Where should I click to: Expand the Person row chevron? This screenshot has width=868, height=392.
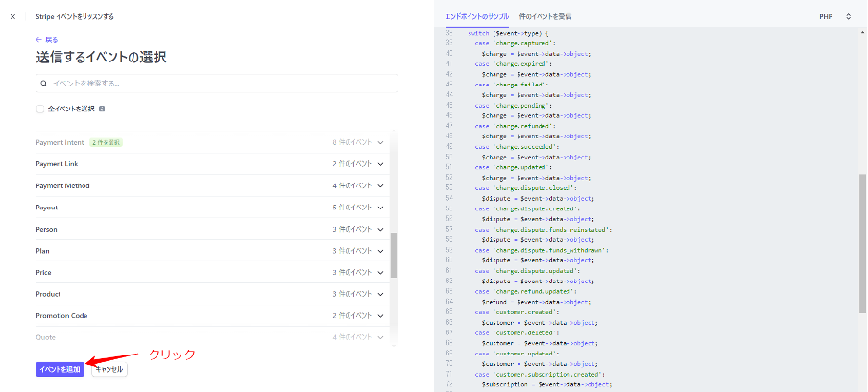381,230
